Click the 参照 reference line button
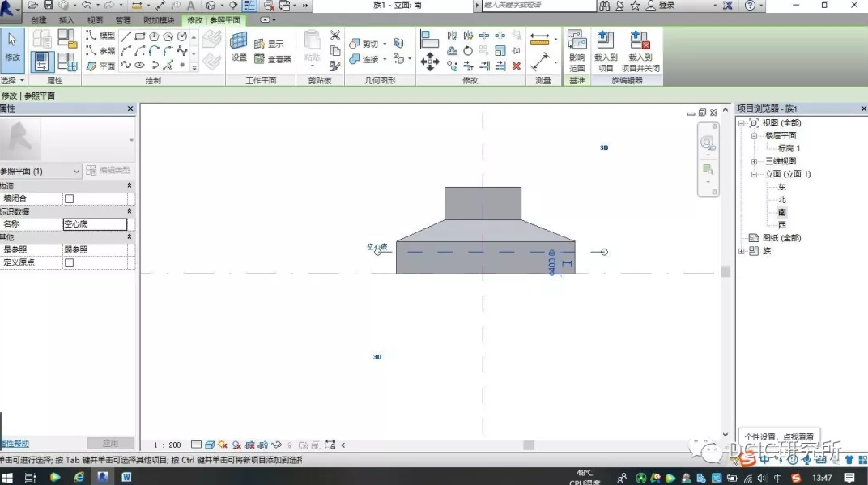The width and height of the screenshot is (868, 485). coord(100,50)
